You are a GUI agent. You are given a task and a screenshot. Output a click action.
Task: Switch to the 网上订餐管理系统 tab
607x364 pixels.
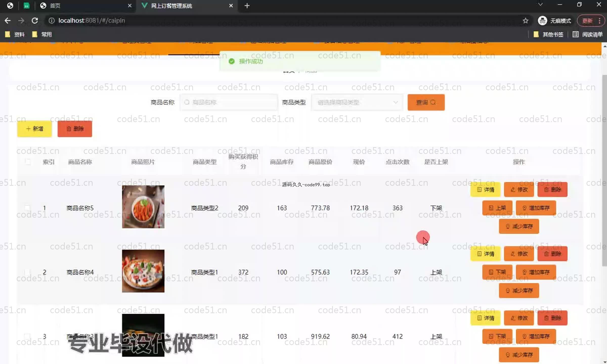[187, 6]
